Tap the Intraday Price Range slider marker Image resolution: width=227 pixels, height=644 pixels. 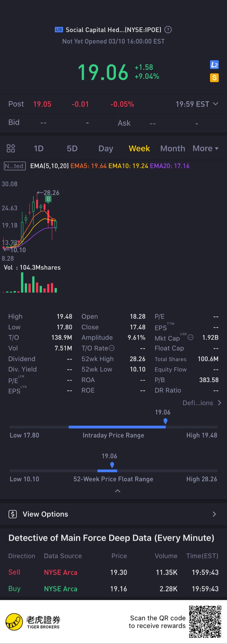point(165,421)
